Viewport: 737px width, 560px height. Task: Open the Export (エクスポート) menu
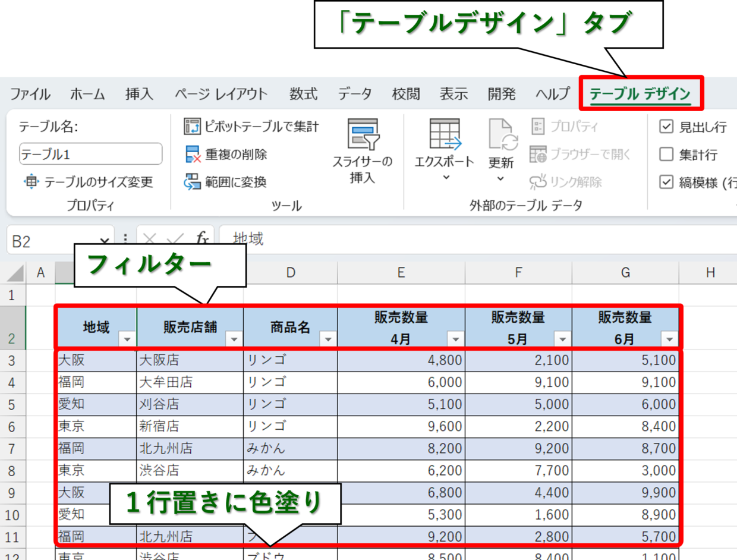click(445, 151)
